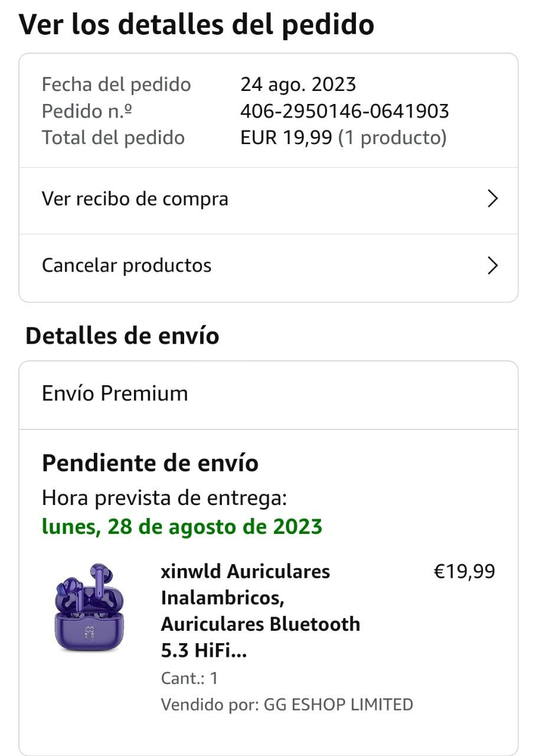Tap the EUR 19,99 order total
The height and width of the screenshot is (756, 536).
(286, 138)
